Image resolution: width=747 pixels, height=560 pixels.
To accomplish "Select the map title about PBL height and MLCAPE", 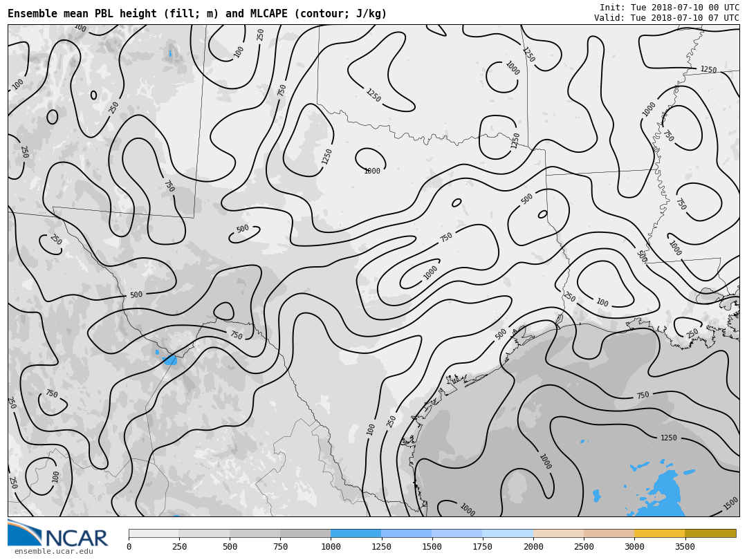I will point(196,13).
